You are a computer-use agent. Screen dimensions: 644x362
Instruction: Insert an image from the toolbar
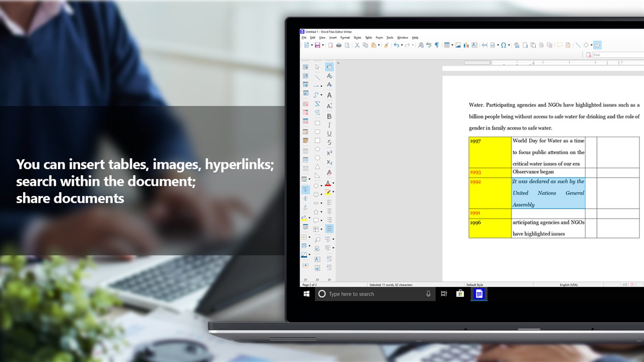pyautogui.click(x=458, y=45)
